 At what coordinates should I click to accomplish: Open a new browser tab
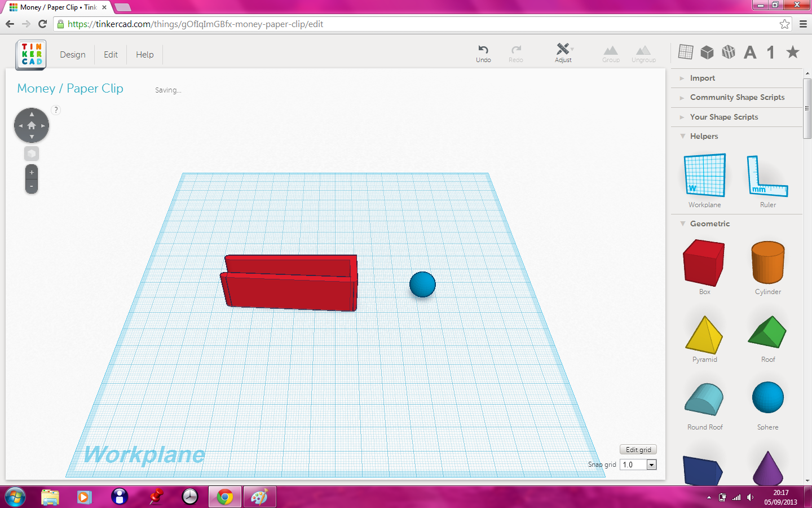122,7
